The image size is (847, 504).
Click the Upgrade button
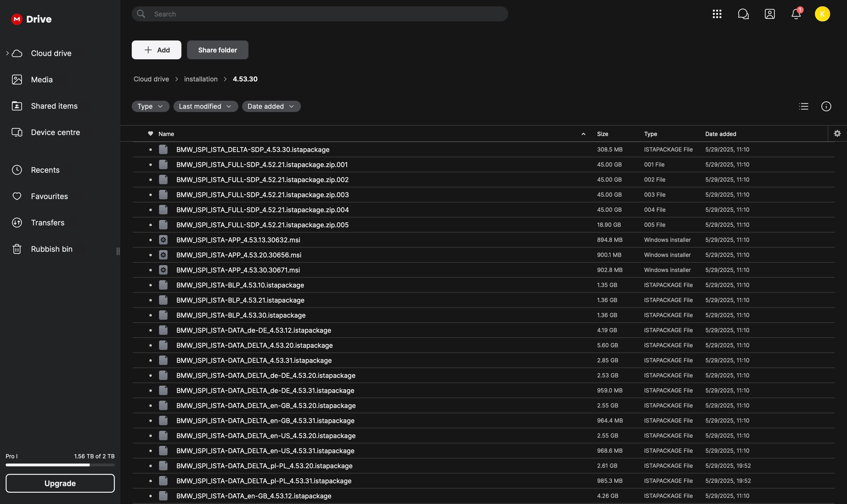click(x=60, y=483)
